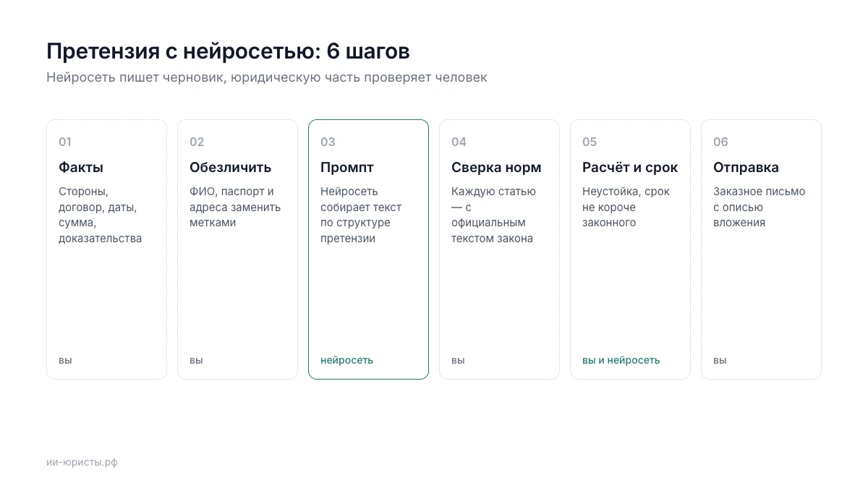Click the 'вы' label in the Факты card

tap(65, 360)
